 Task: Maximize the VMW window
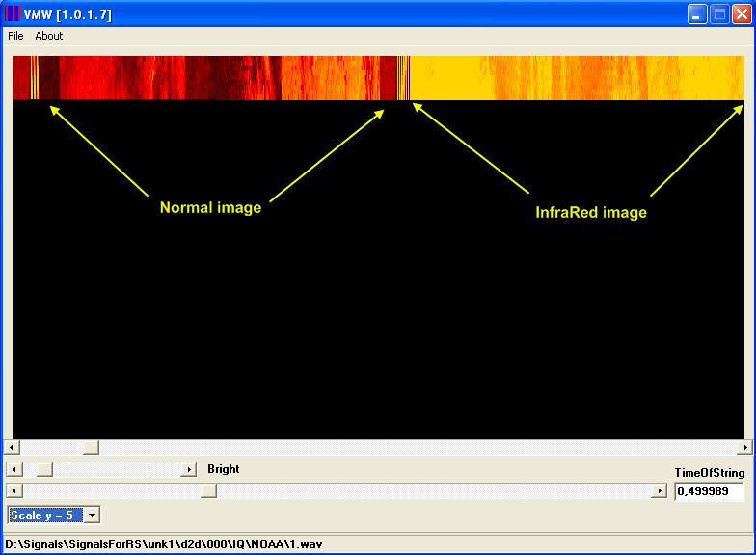(719, 14)
